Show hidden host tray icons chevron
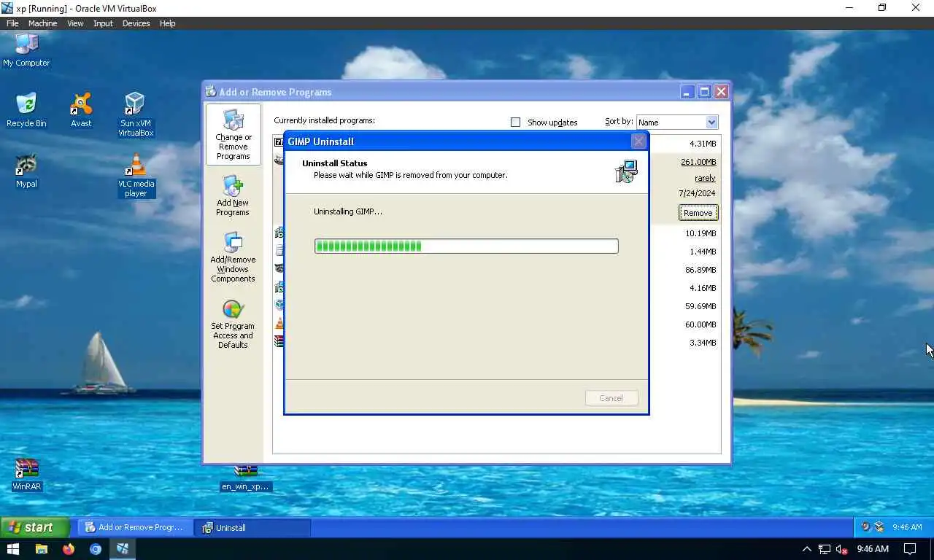 point(806,549)
